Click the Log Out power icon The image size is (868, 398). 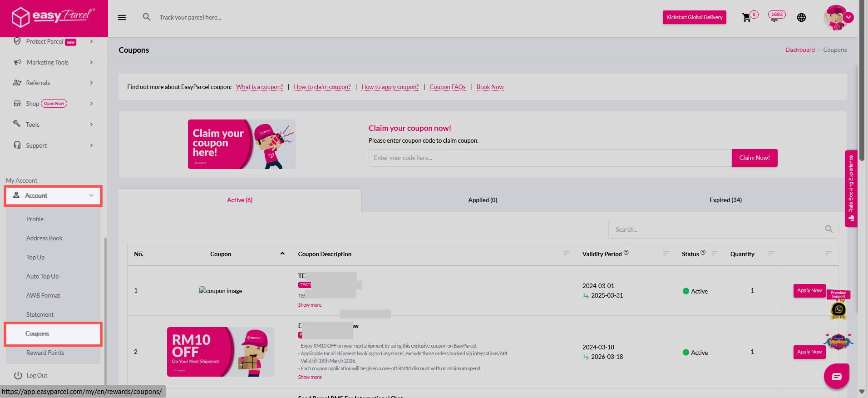(x=18, y=375)
